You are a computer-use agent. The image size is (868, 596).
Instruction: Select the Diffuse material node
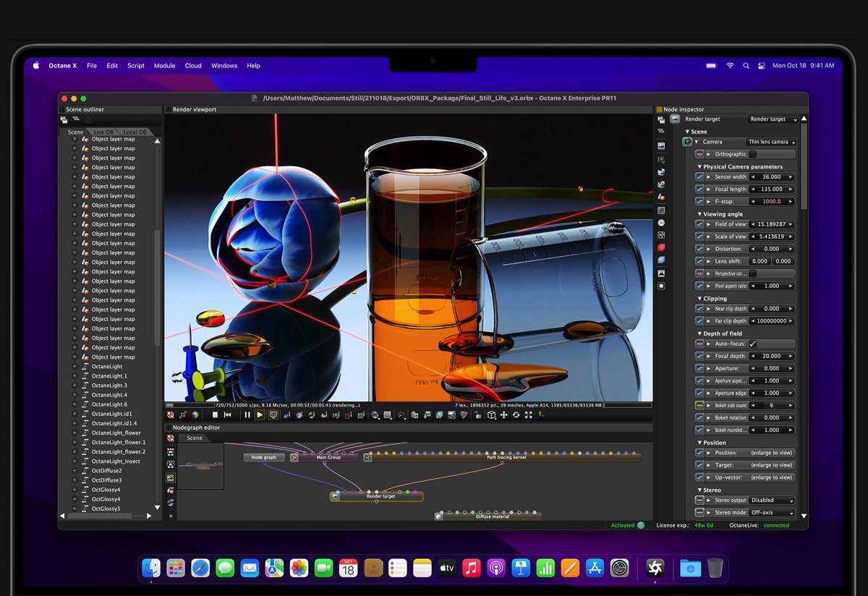(x=488, y=516)
